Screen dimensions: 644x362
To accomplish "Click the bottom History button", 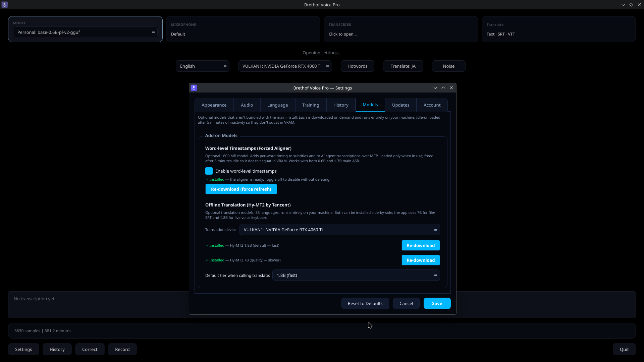I will pyautogui.click(x=57, y=349).
